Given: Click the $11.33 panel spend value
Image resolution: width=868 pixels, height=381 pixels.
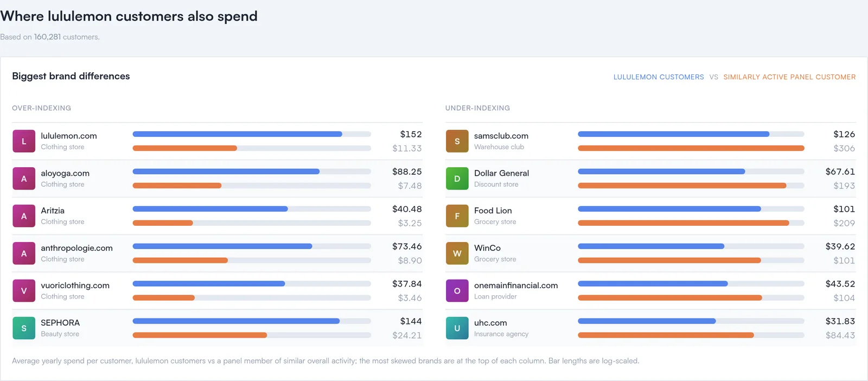Looking at the screenshot, I should coord(407,148).
